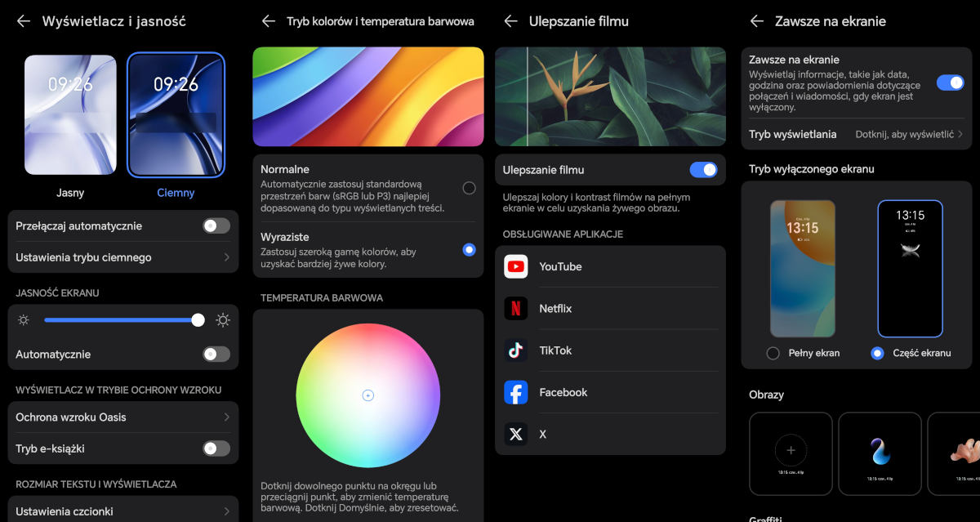This screenshot has width=980, height=522.
Task: Disable the Ulepszanie filmu toggle
Action: (x=703, y=170)
